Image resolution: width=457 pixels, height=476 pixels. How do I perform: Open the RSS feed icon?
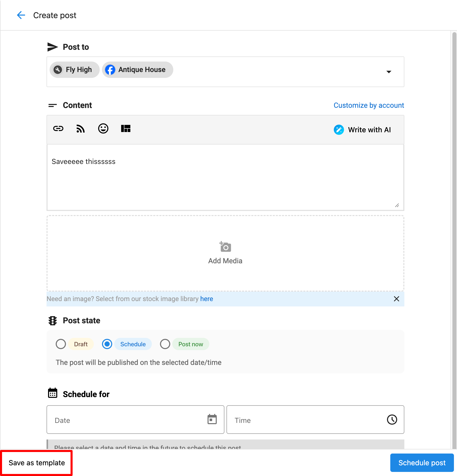click(x=81, y=129)
